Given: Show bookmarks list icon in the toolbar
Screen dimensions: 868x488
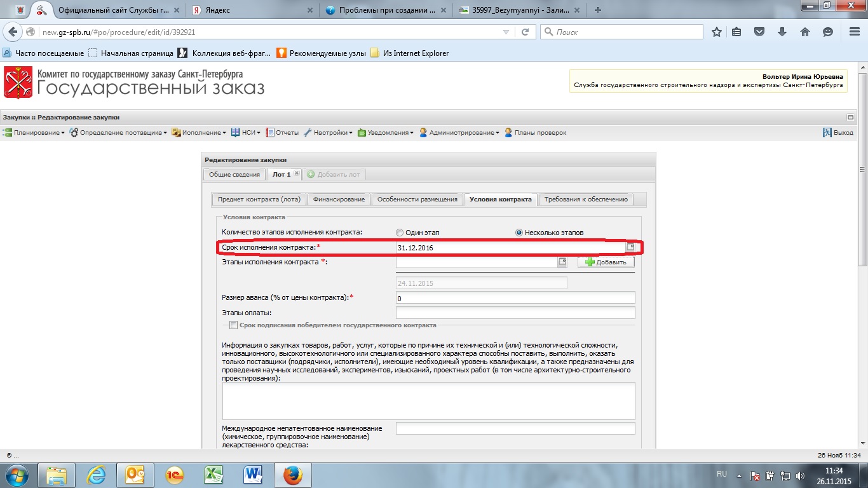Looking at the screenshot, I should point(737,32).
